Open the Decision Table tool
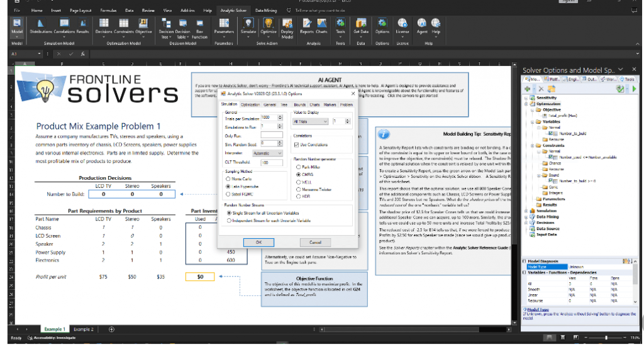 183,29
